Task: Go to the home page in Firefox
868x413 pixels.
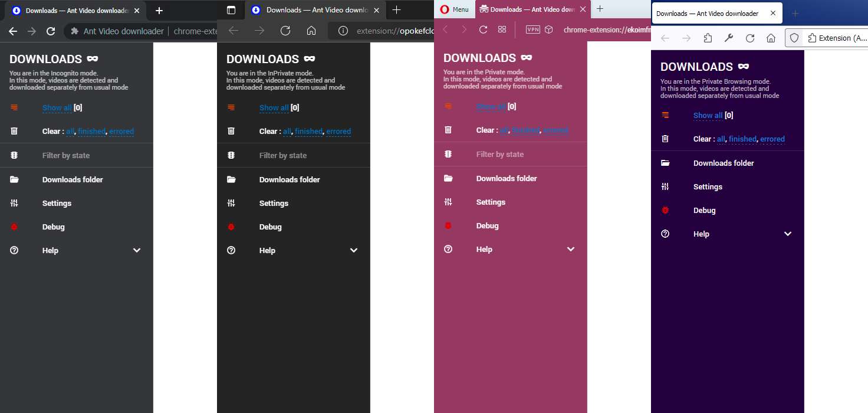Action: [771, 38]
